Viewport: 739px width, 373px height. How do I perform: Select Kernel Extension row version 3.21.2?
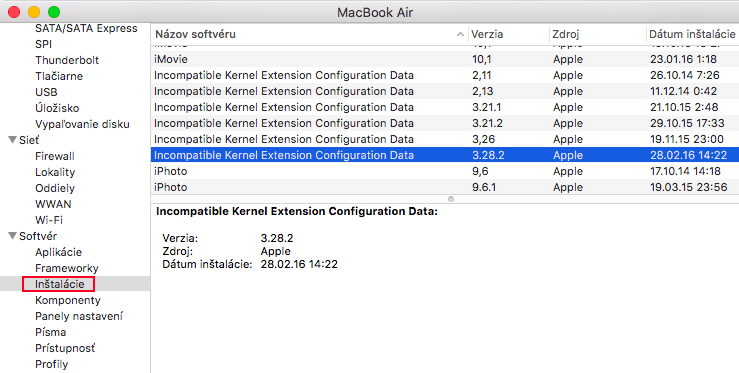[445, 123]
